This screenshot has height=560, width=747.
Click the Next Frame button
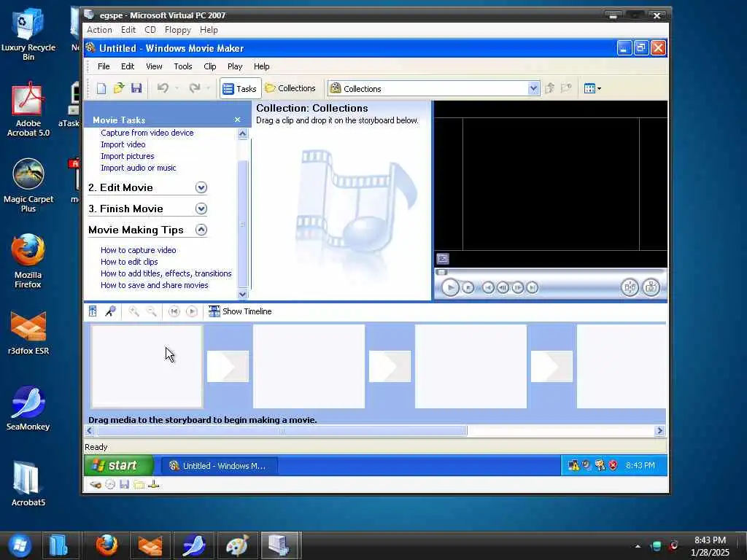tap(517, 287)
